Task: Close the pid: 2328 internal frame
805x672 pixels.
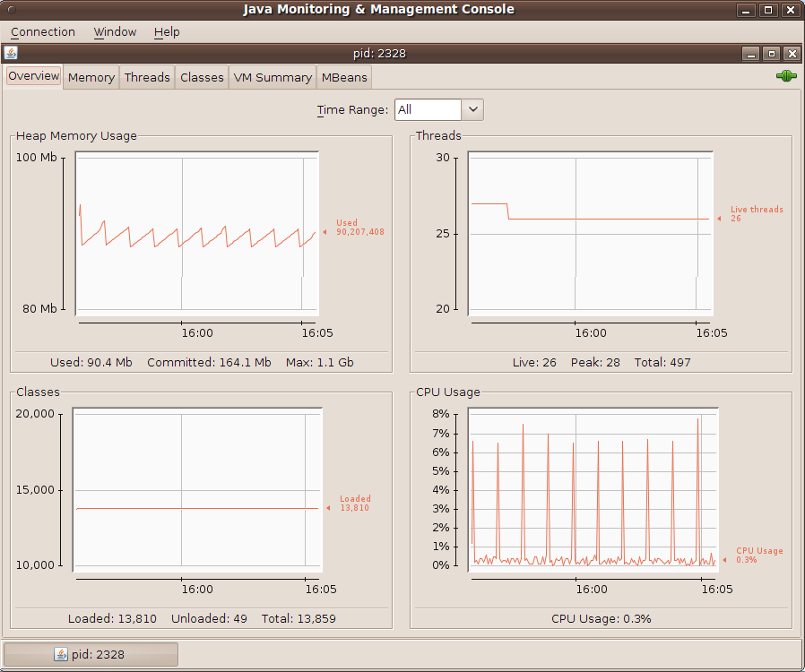Action: click(x=792, y=54)
